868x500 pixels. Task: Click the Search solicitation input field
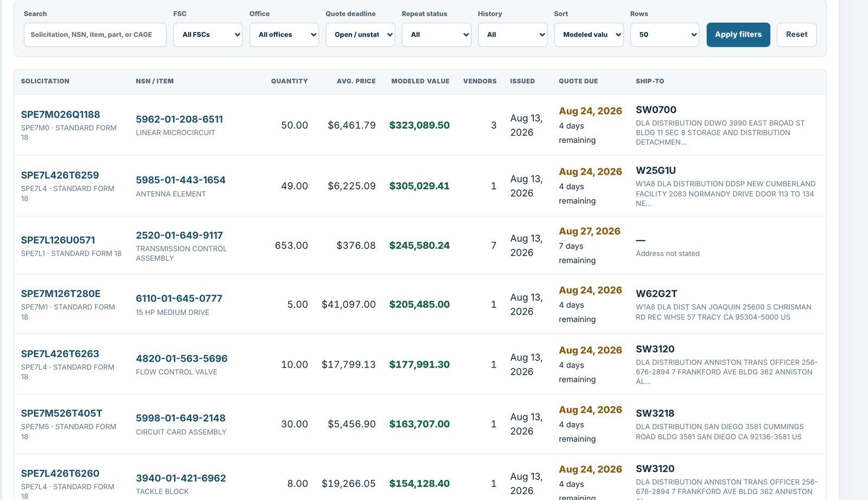coord(95,35)
